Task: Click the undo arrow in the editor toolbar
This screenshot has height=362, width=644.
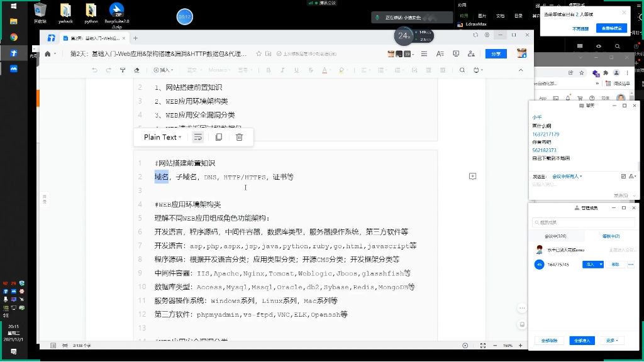Action: (94, 70)
